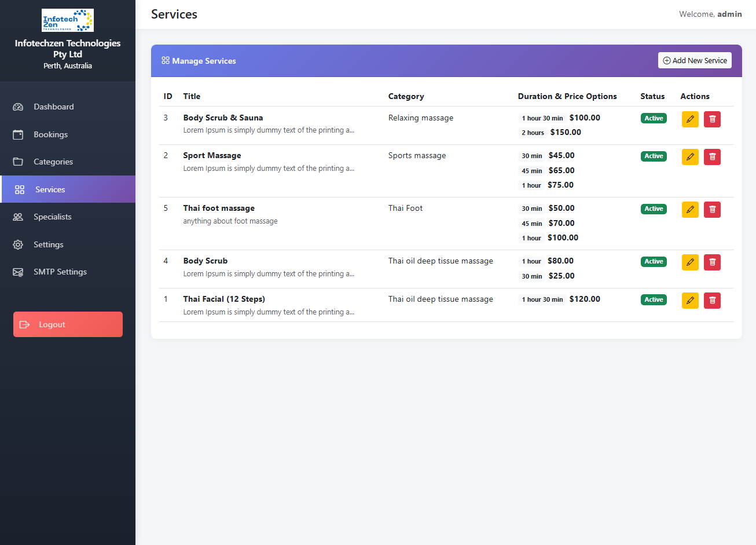Click the Infotechzen logo image
The width and height of the screenshot is (756, 545).
point(68,20)
